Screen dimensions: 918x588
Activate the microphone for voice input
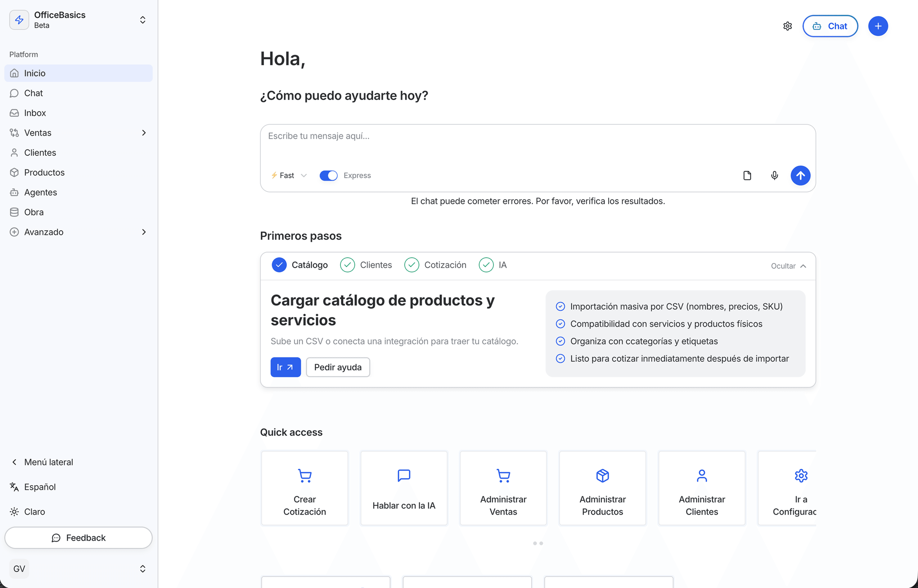point(774,175)
